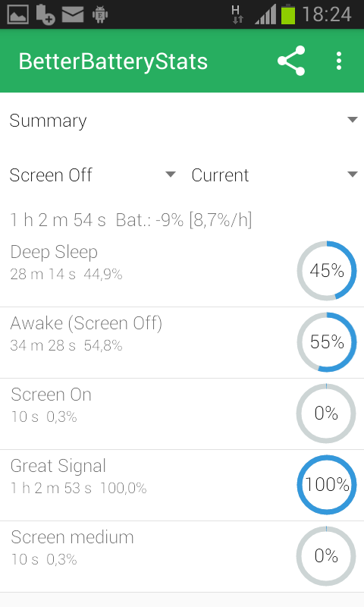The image size is (364, 607).
Task: Open the three-dot overflow menu
Action: point(339,61)
